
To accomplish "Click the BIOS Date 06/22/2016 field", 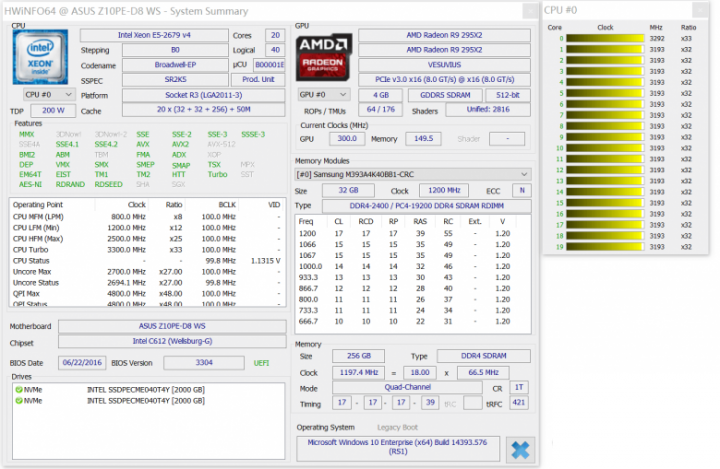I will tap(82, 363).
